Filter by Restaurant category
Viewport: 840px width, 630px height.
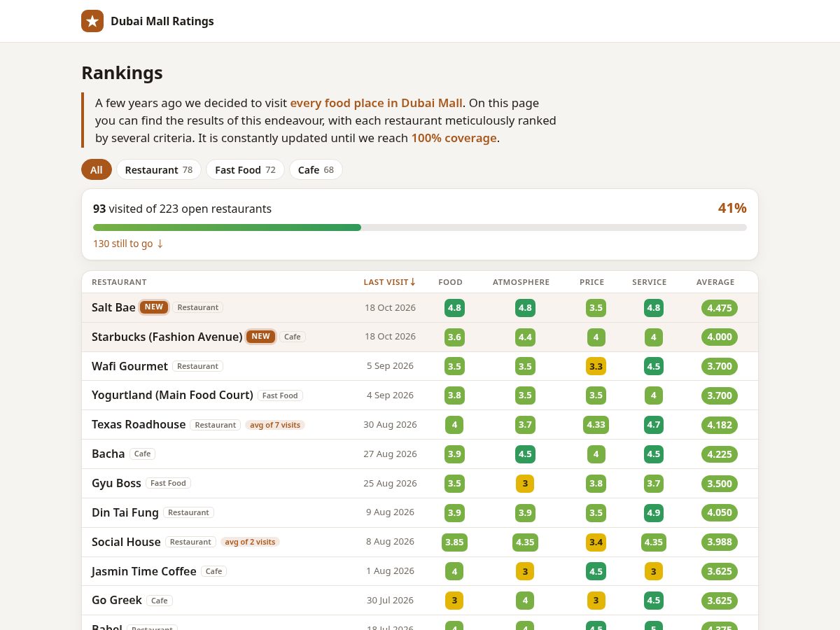[159, 169]
